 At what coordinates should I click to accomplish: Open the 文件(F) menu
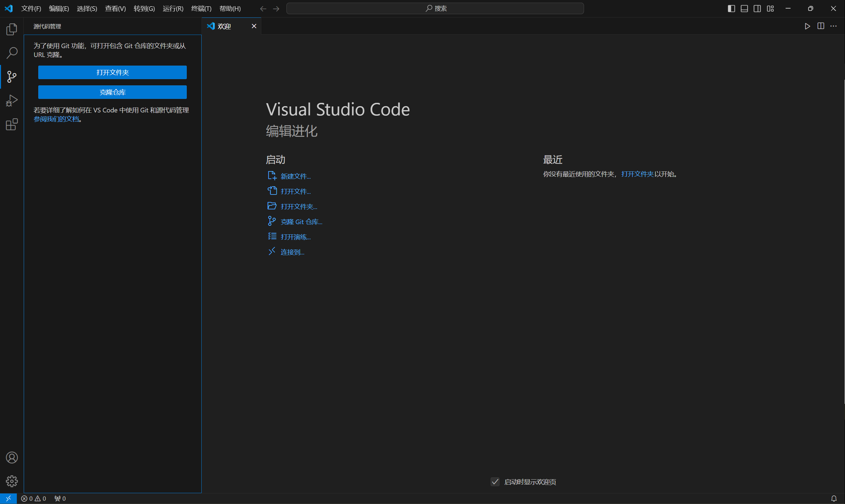tap(31, 9)
